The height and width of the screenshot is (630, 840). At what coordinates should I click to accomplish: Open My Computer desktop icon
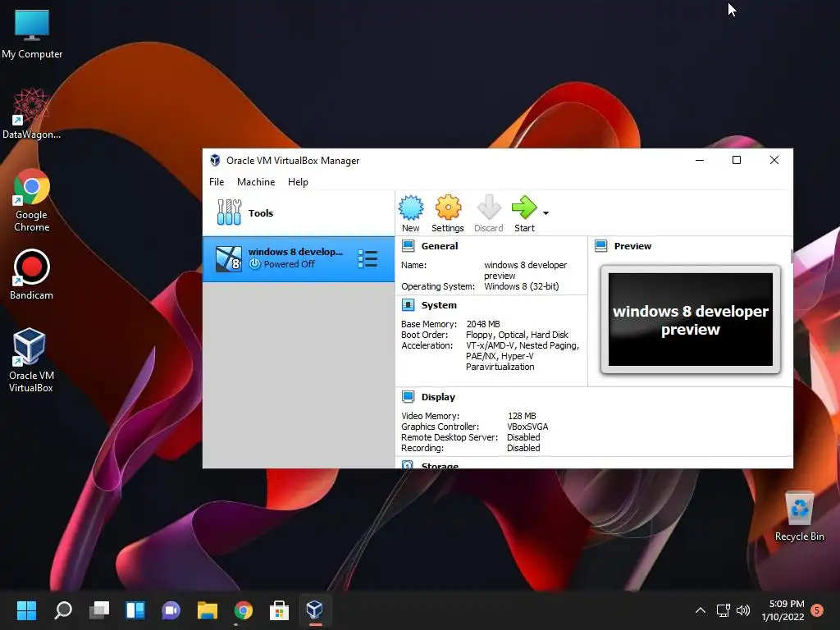tap(32, 34)
